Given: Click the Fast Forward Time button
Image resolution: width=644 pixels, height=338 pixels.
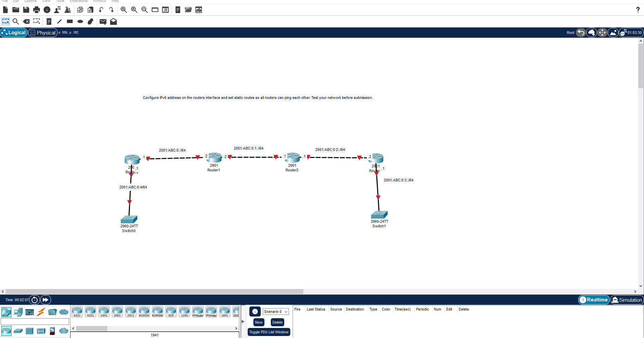Looking at the screenshot, I should [x=46, y=300].
